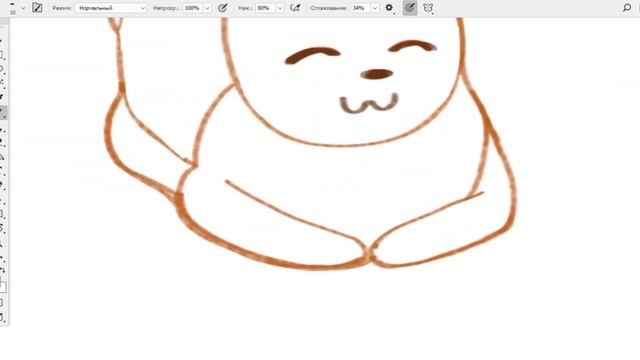Click the Наж. label

click(245, 8)
